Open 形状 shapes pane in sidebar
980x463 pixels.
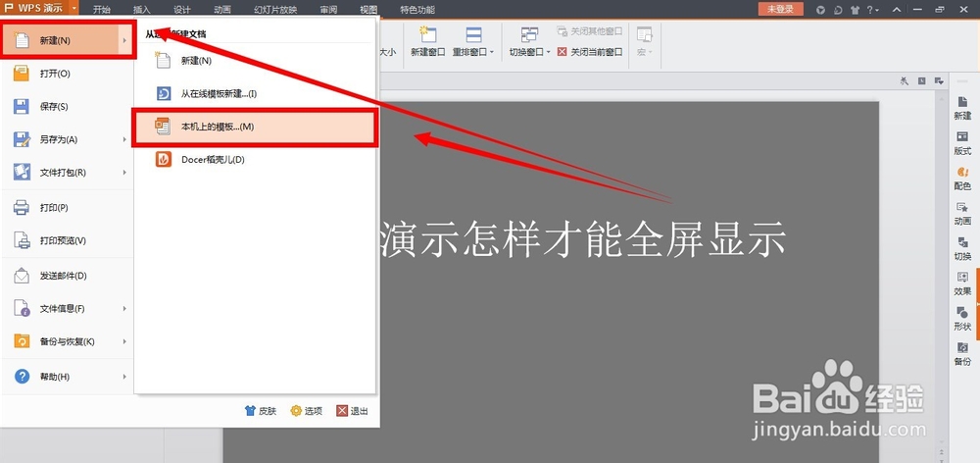coord(962,319)
